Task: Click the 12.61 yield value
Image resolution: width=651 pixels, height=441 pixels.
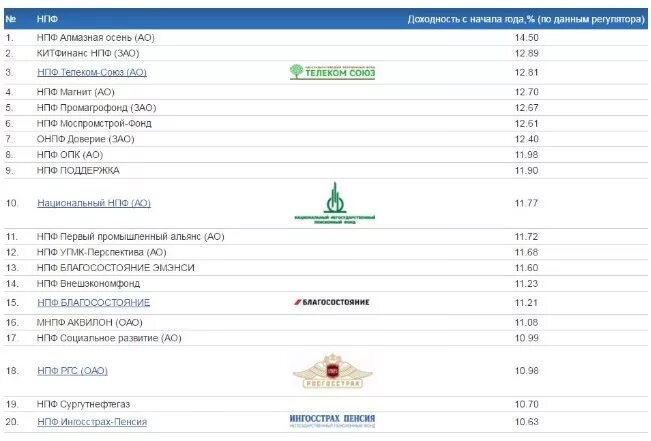Action: tap(526, 123)
